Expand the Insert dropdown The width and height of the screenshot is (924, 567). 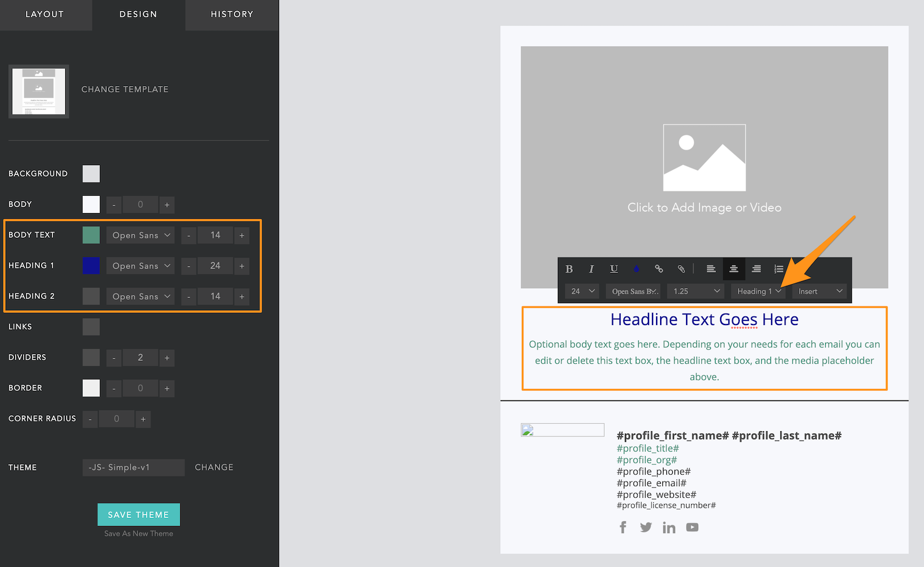820,292
